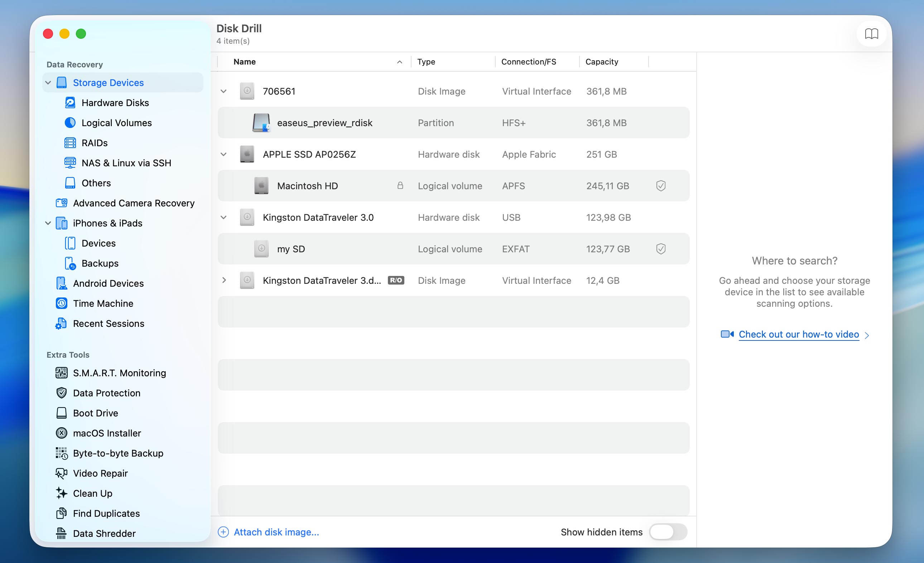
Task: Click the Recent Sessions icon
Action: coord(61,324)
